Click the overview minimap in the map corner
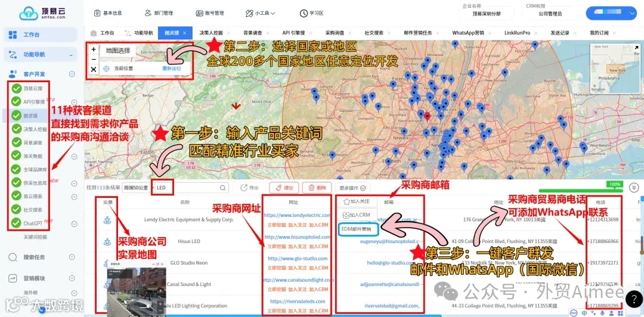The height and width of the screenshot is (317, 644). pyautogui.click(x=615, y=69)
